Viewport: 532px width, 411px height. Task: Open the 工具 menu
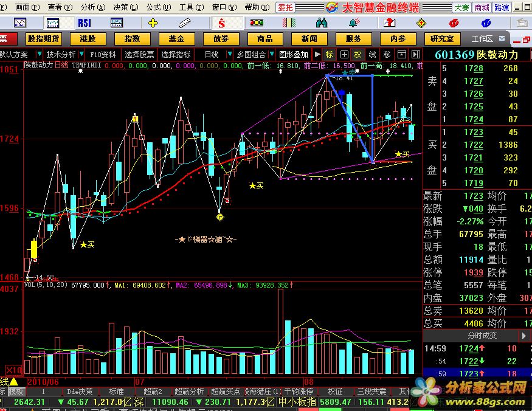click(192, 7)
